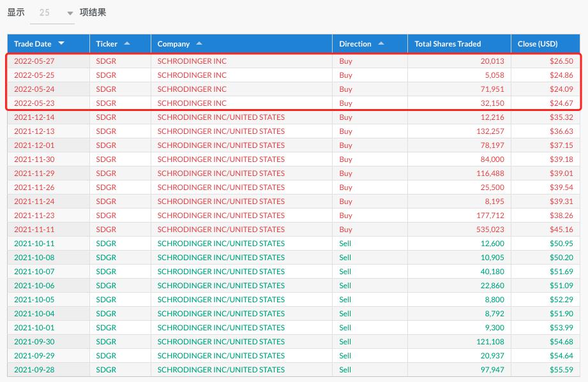Screen dimensions: 588x382
Task: Click company name in 2021-11-30 row
Action: tap(221, 159)
